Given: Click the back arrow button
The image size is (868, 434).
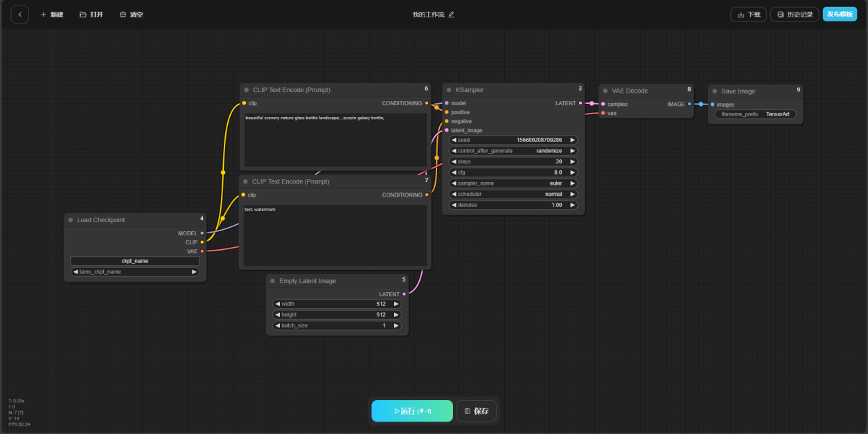Looking at the screenshot, I should coord(19,15).
